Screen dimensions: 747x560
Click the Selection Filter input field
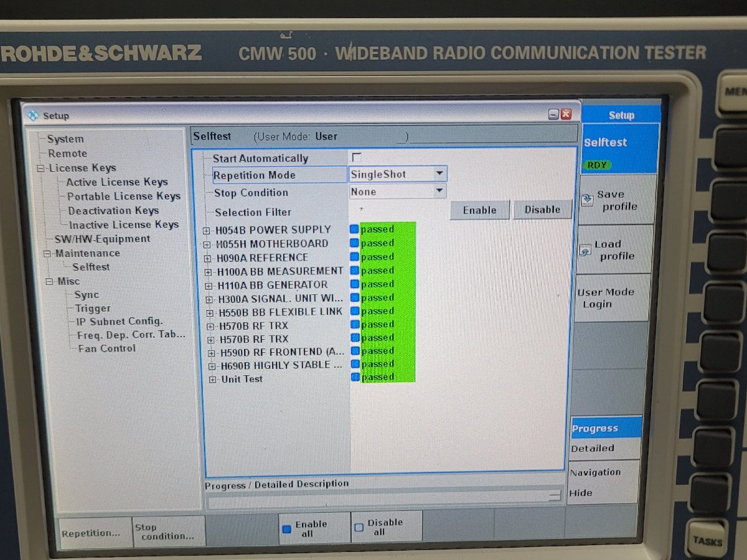(398, 210)
